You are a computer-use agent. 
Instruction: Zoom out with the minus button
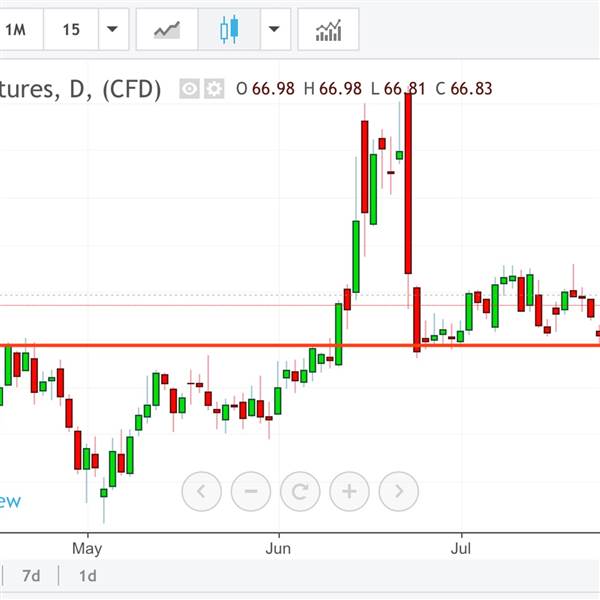(251, 491)
